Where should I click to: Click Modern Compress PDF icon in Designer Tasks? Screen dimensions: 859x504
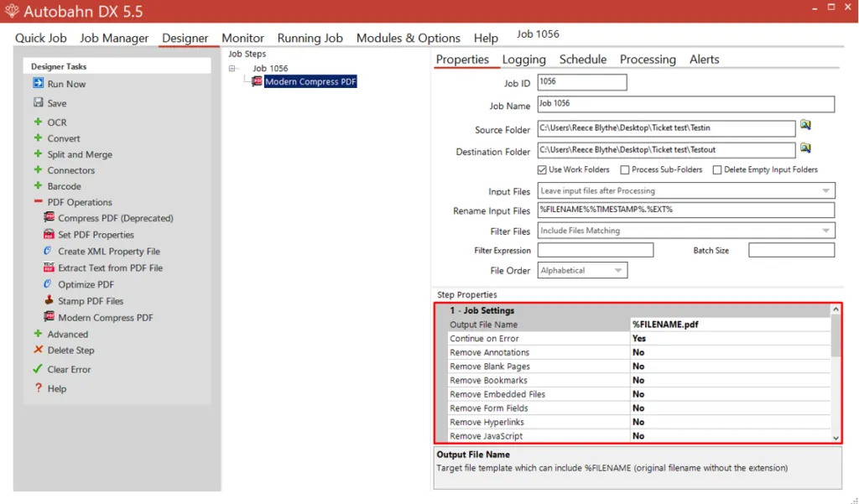coord(49,317)
